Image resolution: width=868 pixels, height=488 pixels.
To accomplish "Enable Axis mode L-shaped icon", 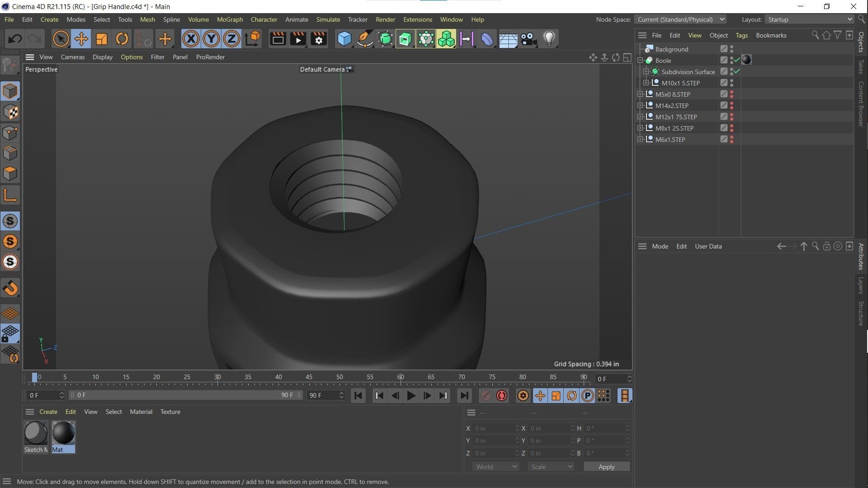I will (x=10, y=195).
